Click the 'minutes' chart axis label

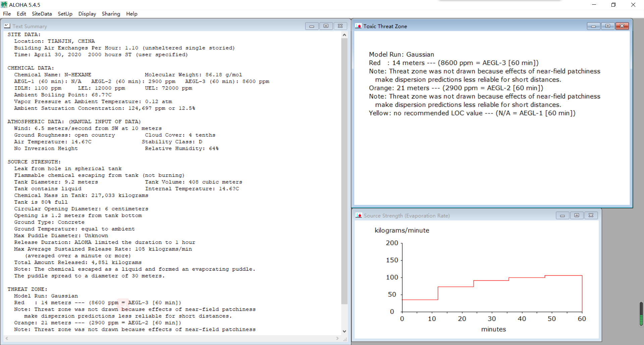(x=493, y=329)
